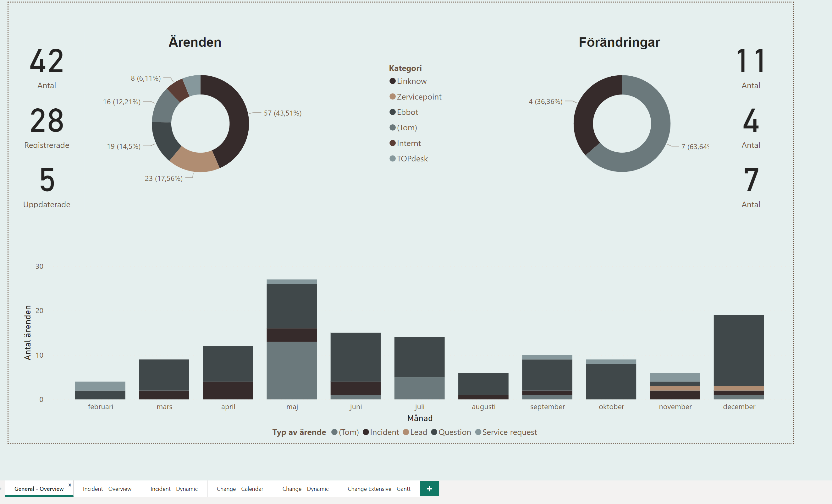The width and height of the screenshot is (832, 504).
Task: Select the Internt legend color marker
Action: [x=392, y=143]
